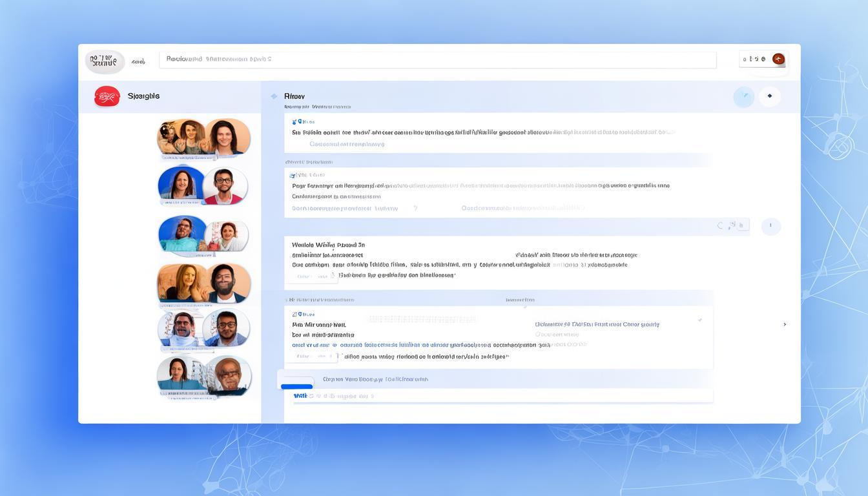Image resolution: width=868 pixels, height=496 pixels.
Task: Click the red logo badge beside Sjoargble
Action: [107, 96]
